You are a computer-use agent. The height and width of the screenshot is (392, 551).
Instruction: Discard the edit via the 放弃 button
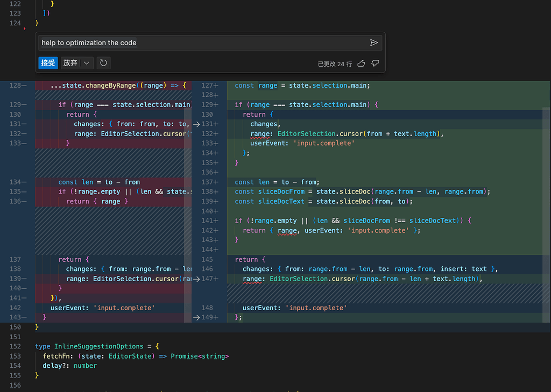tap(70, 63)
